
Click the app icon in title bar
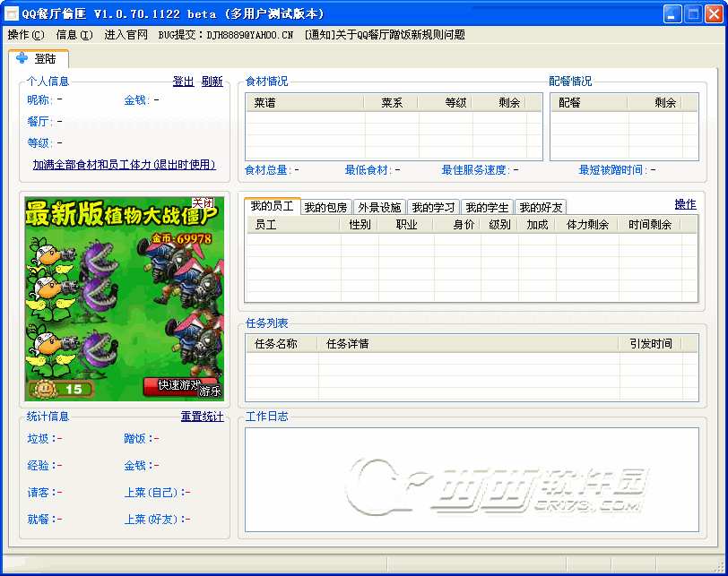(13, 14)
